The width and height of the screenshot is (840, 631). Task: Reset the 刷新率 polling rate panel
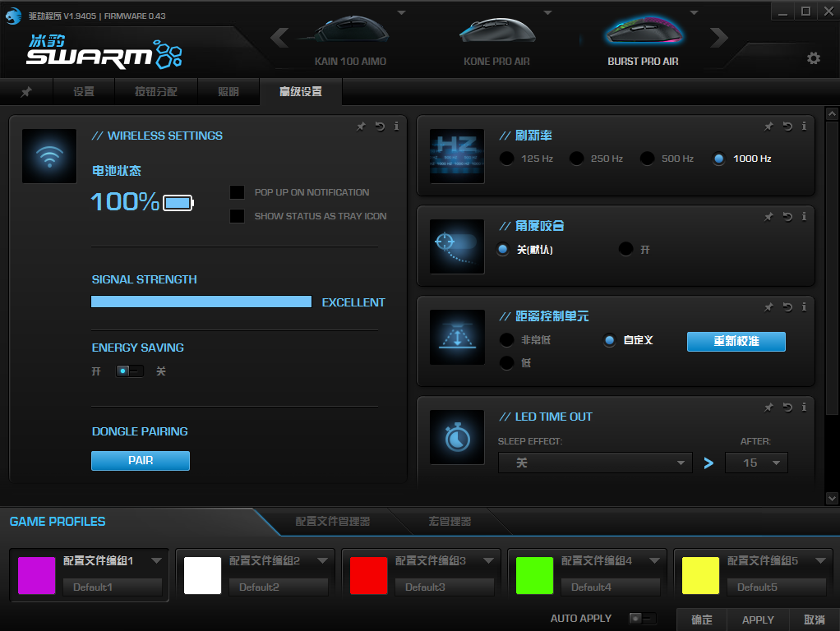click(x=787, y=127)
